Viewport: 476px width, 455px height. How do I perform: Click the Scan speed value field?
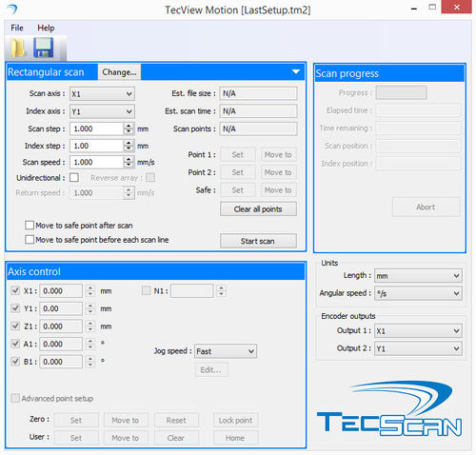[x=96, y=162]
